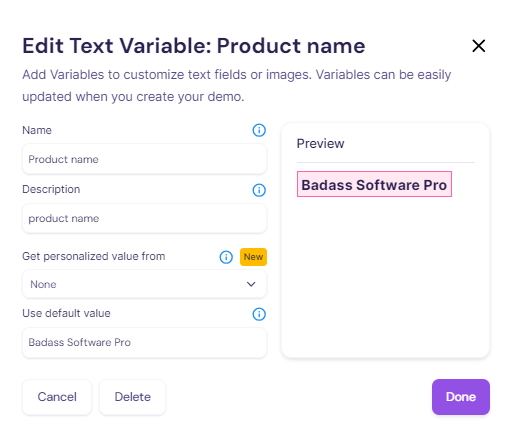Click the yellow New badge

(x=253, y=257)
